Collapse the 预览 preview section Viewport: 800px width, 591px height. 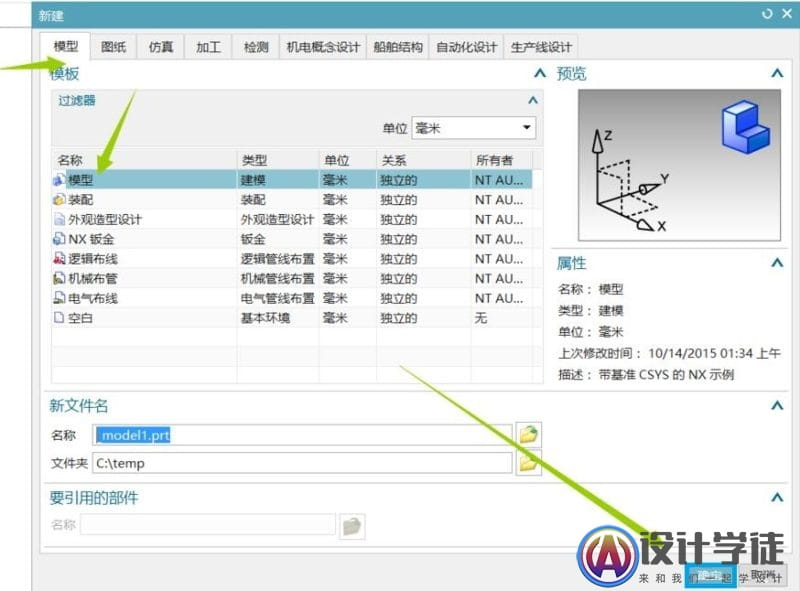[777, 72]
